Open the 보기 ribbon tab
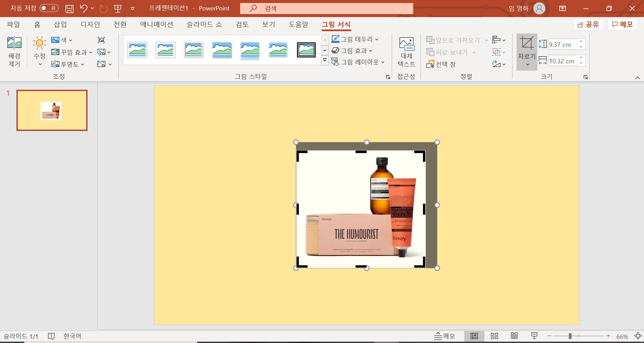The height and width of the screenshot is (343, 644). click(269, 24)
